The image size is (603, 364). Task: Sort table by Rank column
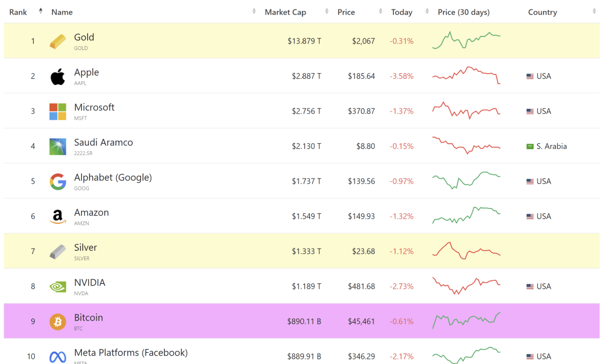[x=18, y=12]
